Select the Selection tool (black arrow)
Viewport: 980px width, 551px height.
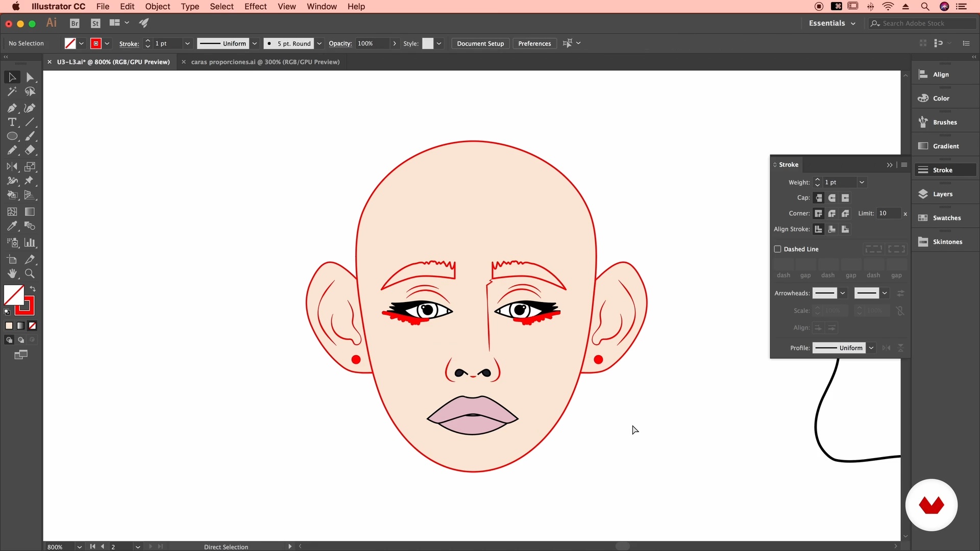(12, 78)
